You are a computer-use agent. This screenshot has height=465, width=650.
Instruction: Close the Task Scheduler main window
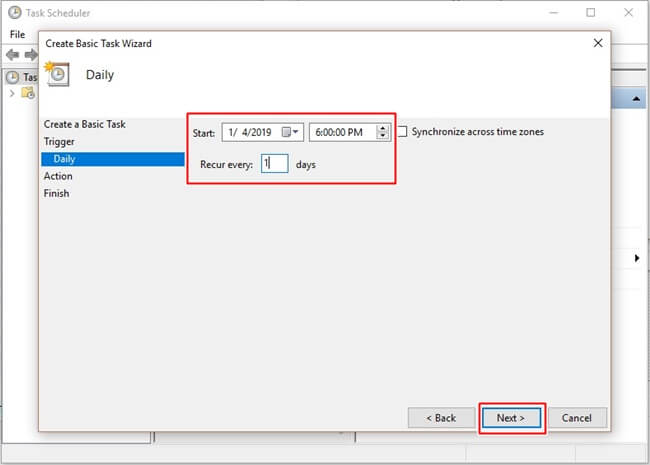coord(628,13)
